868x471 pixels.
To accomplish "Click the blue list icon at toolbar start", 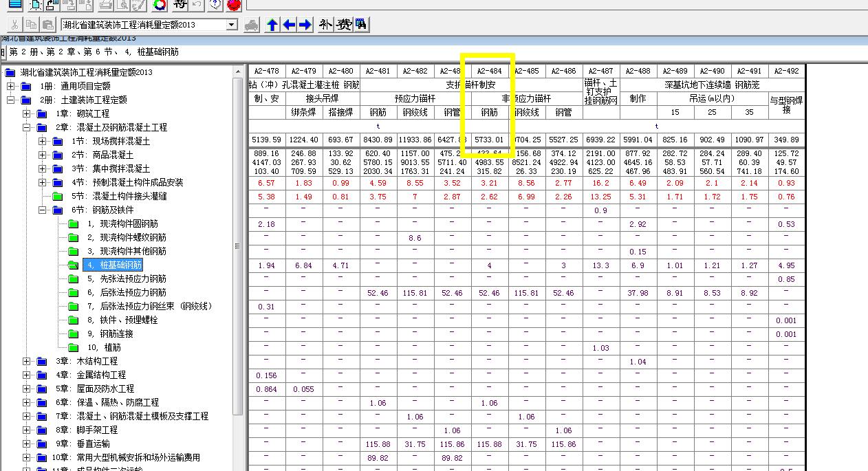I will click(x=14, y=6).
